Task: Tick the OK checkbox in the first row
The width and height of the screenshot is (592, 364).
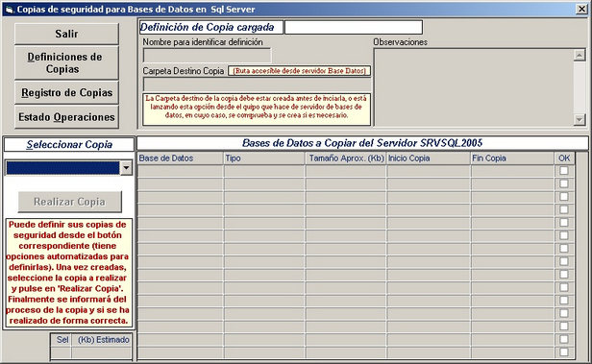Action: pos(564,171)
